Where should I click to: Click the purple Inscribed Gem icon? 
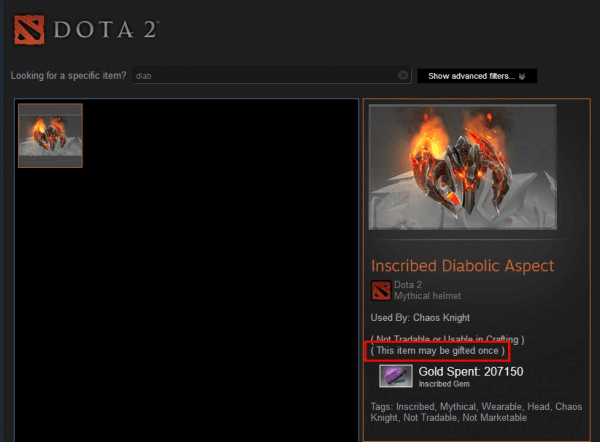[396, 376]
